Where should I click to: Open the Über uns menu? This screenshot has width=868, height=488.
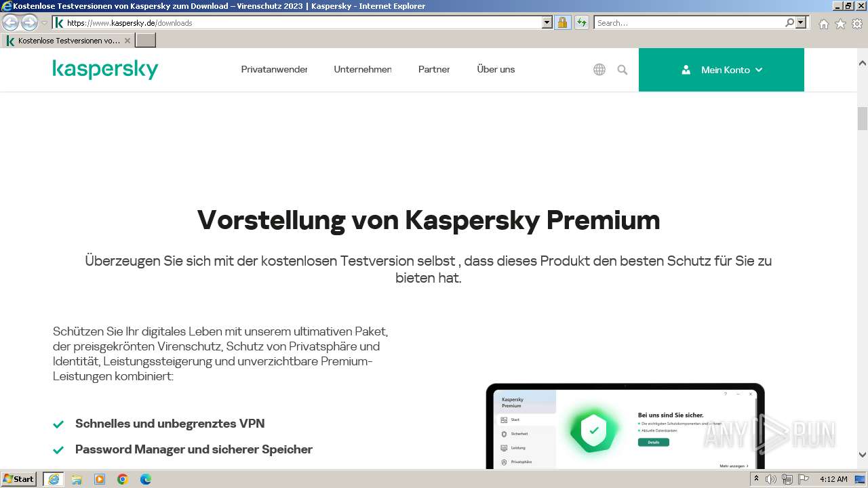pyautogui.click(x=496, y=69)
